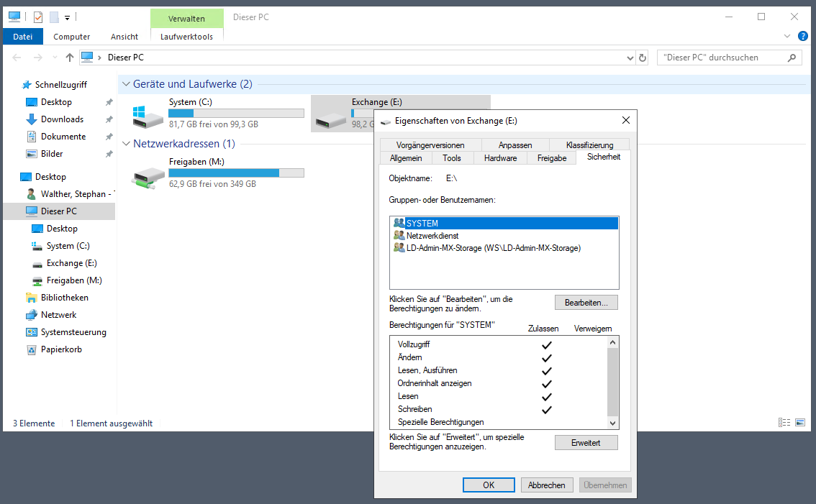The width and height of the screenshot is (816, 504).
Task: Open recent locations dropdown arrow
Action: click(55, 58)
